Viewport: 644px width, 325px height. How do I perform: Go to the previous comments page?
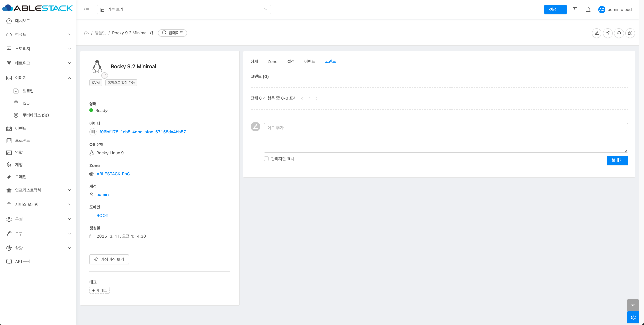coord(302,98)
